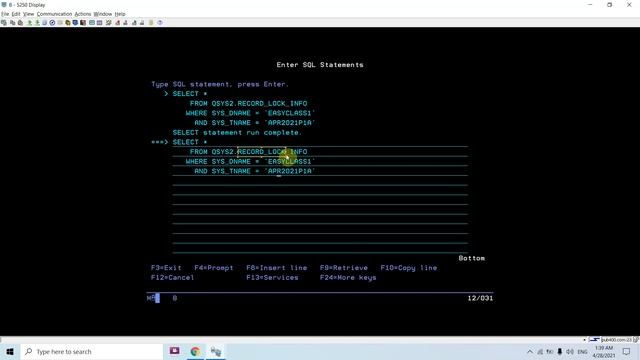Click the "Bottom" indicator text
This screenshot has width=640, height=360.
472,258
